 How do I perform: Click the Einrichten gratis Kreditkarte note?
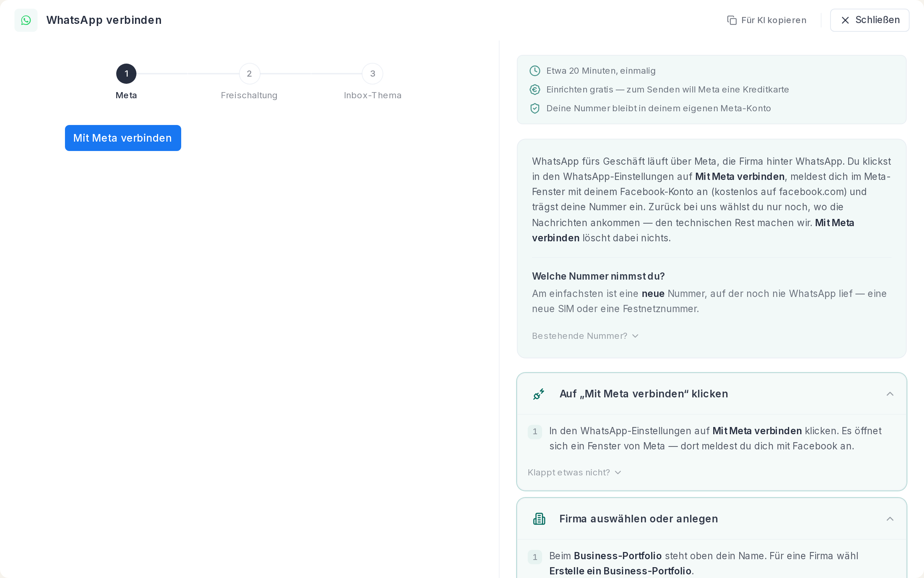667,90
